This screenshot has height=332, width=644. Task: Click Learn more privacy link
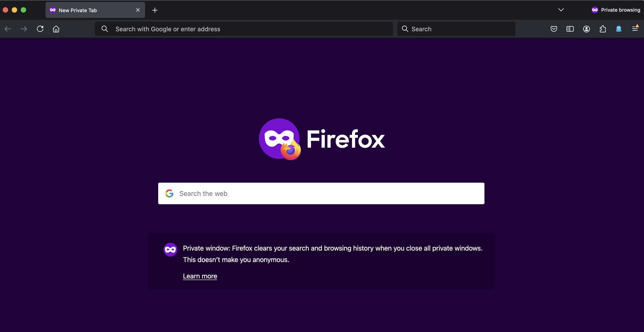point(200,276)
